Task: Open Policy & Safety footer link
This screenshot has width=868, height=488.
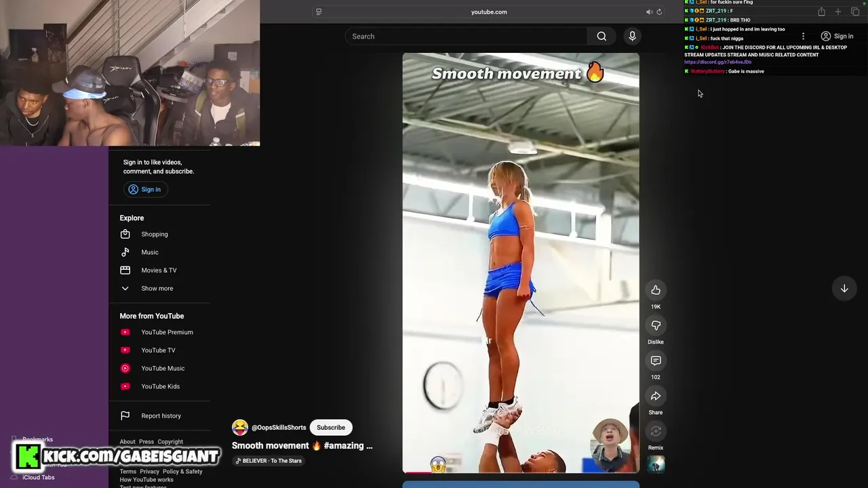Action: (x=182, y=472)
